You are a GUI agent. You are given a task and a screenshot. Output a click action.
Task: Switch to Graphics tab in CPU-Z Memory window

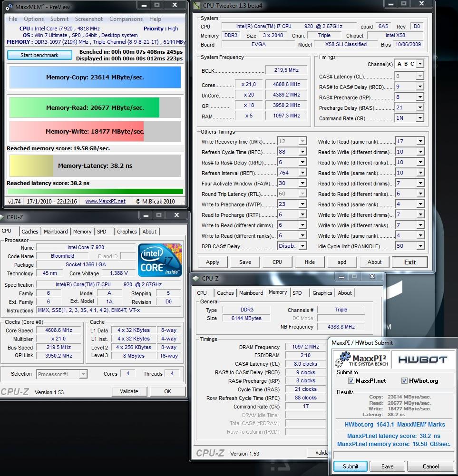click(322, 293)
